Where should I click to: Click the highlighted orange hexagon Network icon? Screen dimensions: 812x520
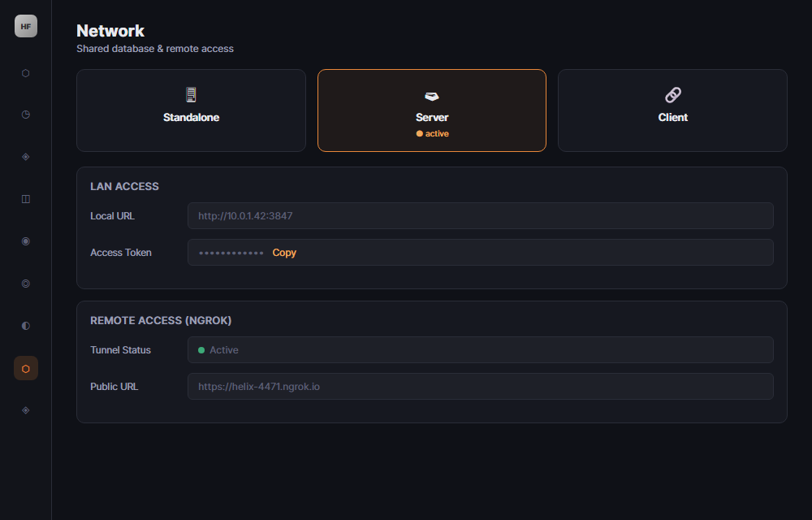pos(25,368)
